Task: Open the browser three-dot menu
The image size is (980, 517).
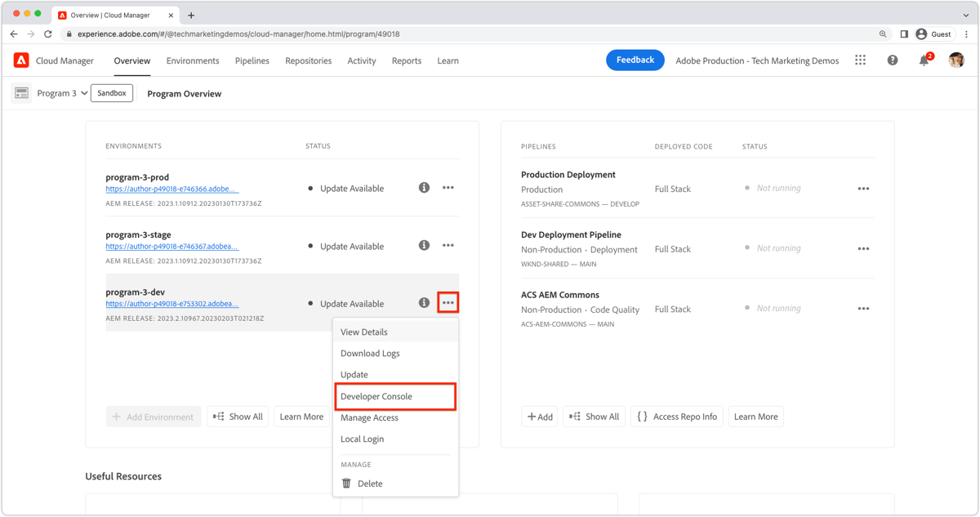Action: click(x=966, y=33)
